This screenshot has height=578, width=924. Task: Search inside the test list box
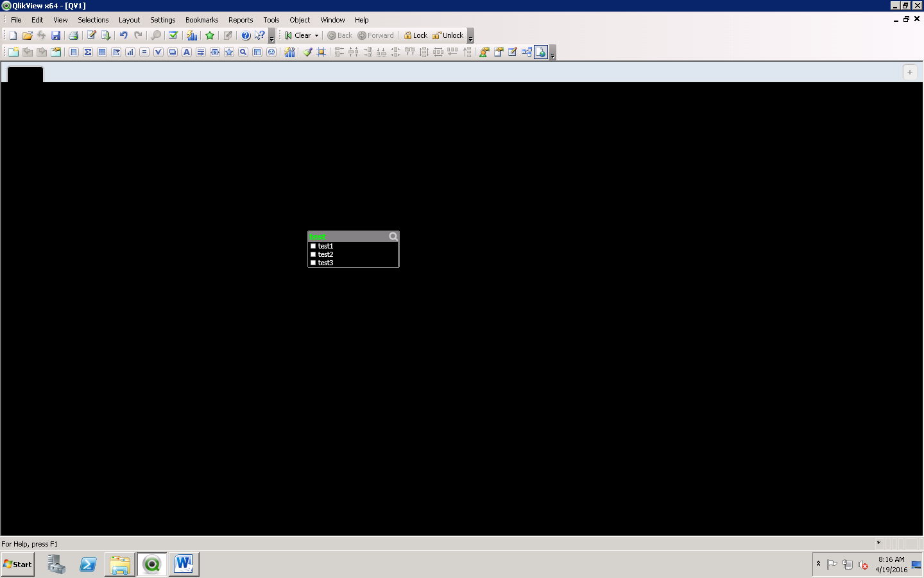[x=393, y=236]
